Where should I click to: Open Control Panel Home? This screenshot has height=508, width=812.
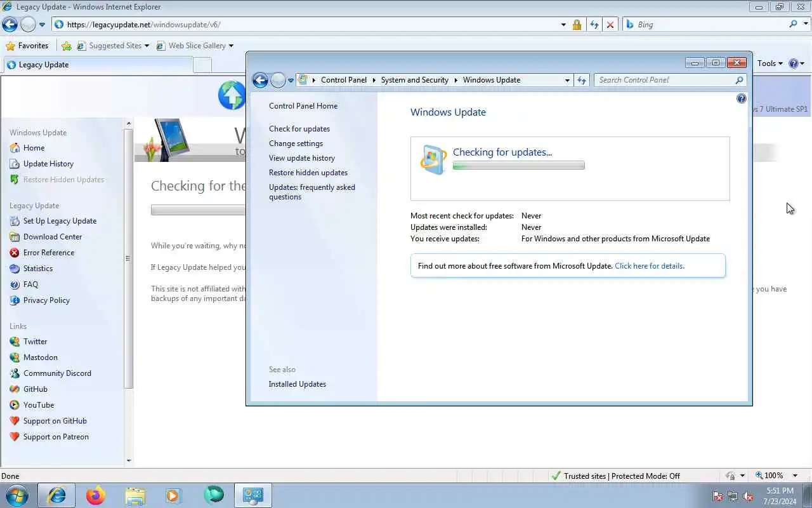point(303,106)
